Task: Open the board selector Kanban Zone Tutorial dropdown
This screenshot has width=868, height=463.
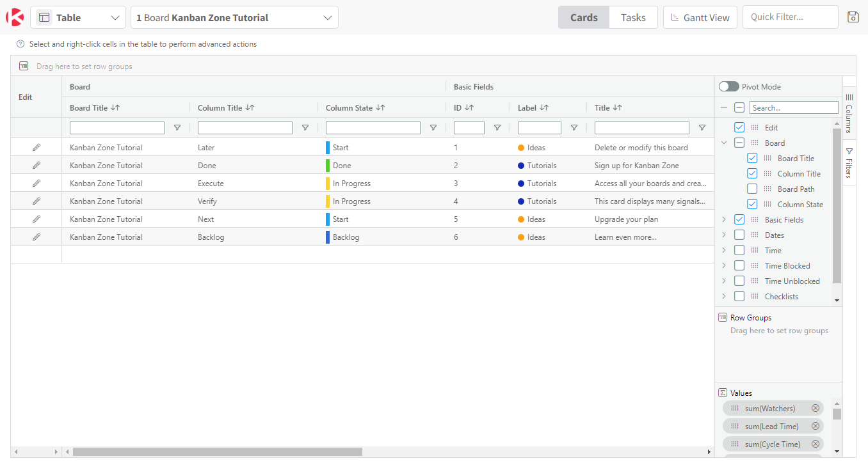Action: pos(234,17)
